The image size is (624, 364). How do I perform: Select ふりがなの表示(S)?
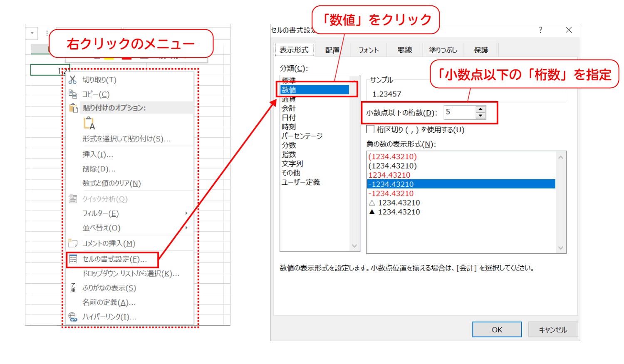pos(109,288)
